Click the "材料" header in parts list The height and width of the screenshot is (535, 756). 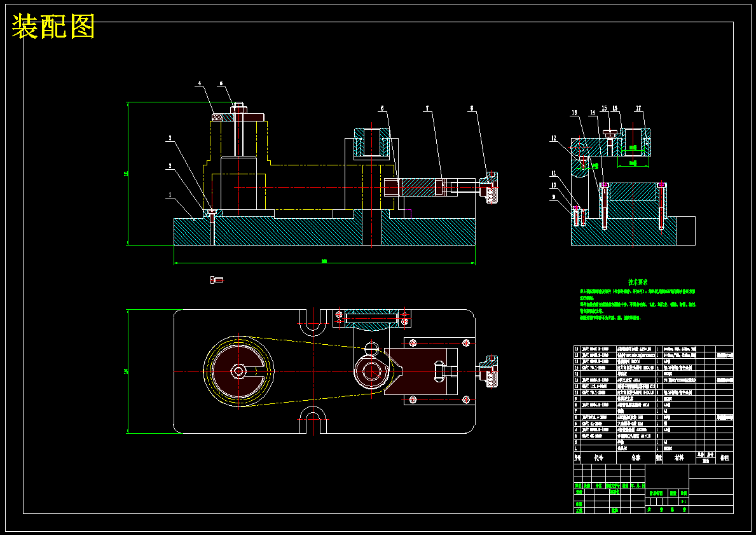(678, 457)
